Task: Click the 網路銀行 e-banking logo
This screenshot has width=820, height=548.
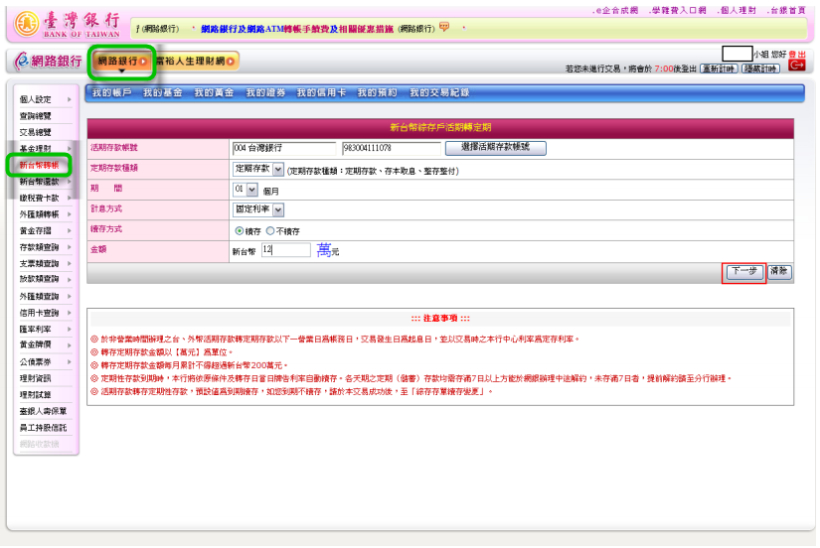Action: click(x=48, y=61)
